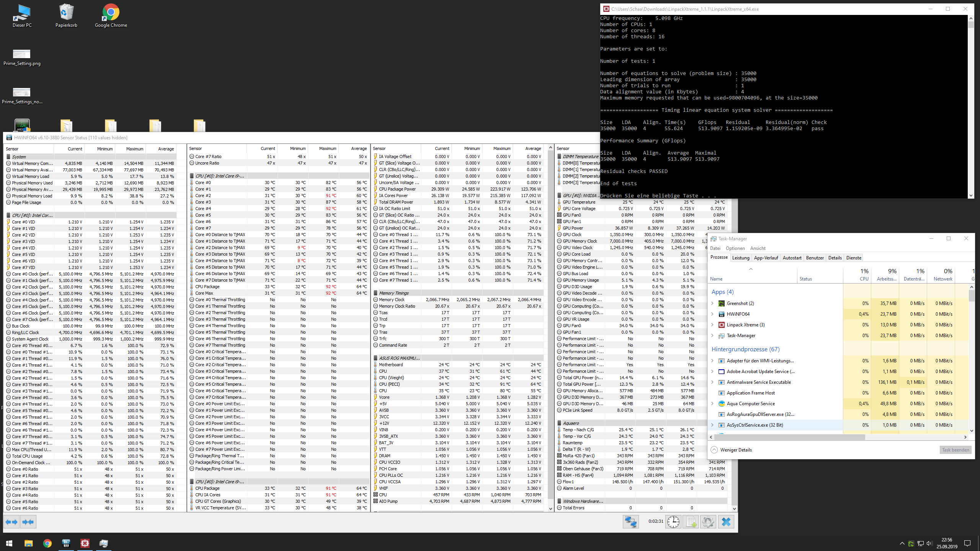Launch Google Chrome desktop shortcut
Image resolution: width=980 pixels, height=551 pixels.
click(x=111, y=16)
